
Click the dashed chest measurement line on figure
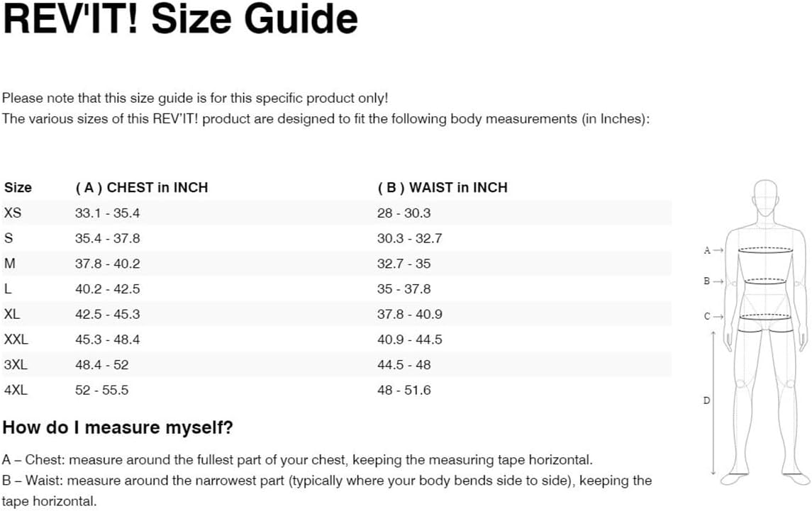tap(765, 249)
